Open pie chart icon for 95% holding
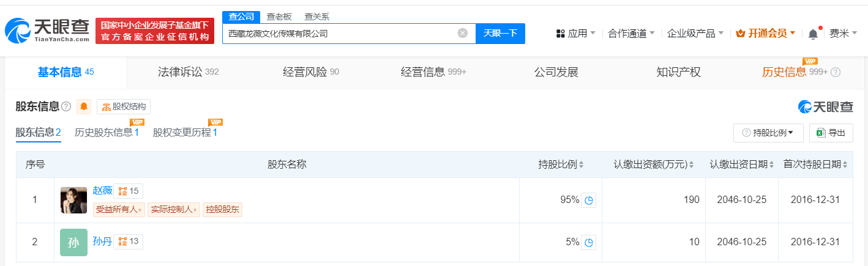Viewport: 868px width, 266px height. 588,200
